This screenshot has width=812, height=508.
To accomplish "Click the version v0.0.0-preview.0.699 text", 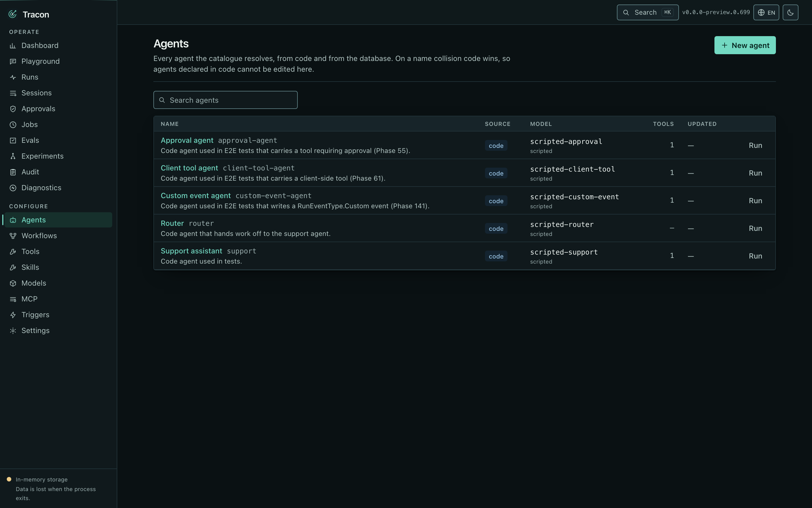I will (716, 12).
